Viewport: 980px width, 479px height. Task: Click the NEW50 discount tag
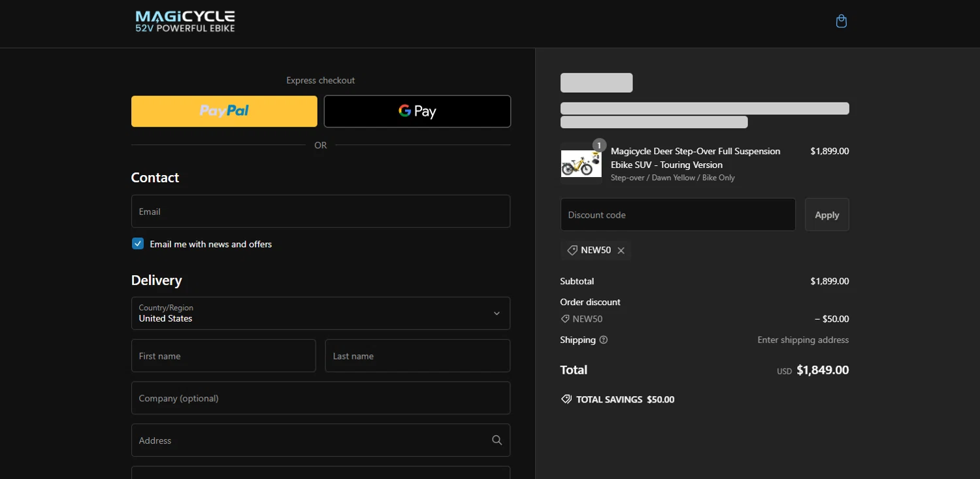point(595,250)
